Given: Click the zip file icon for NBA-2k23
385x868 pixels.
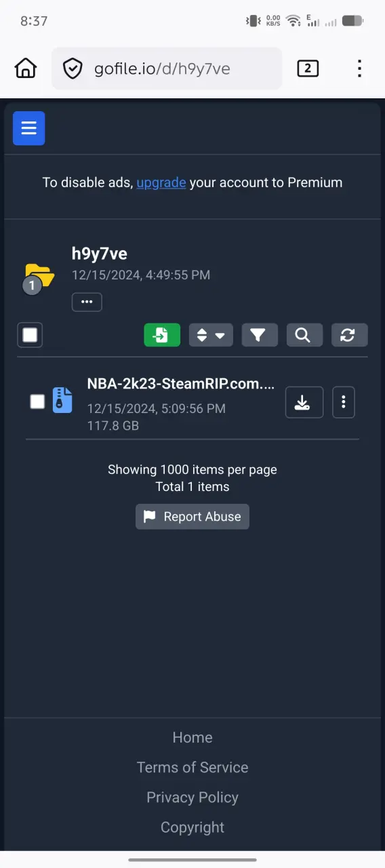Looking at the screenshot, I should tap(62, 401).
